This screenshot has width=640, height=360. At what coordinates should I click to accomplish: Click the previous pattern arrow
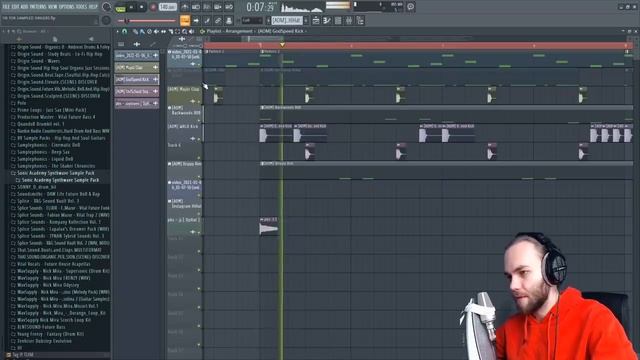(269, 20)
